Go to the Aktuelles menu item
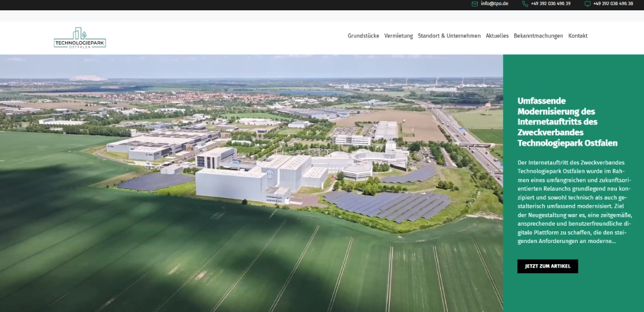 pos(497,35)
